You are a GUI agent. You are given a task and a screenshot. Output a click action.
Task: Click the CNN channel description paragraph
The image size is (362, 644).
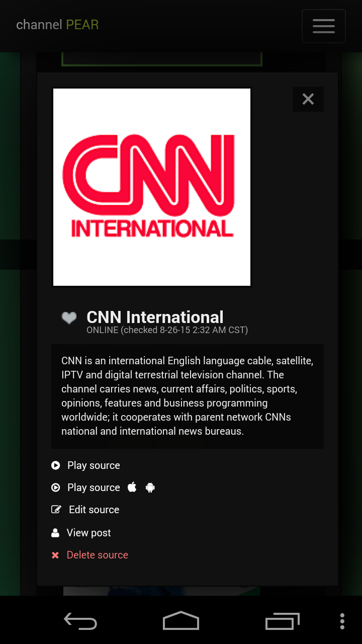188,396
